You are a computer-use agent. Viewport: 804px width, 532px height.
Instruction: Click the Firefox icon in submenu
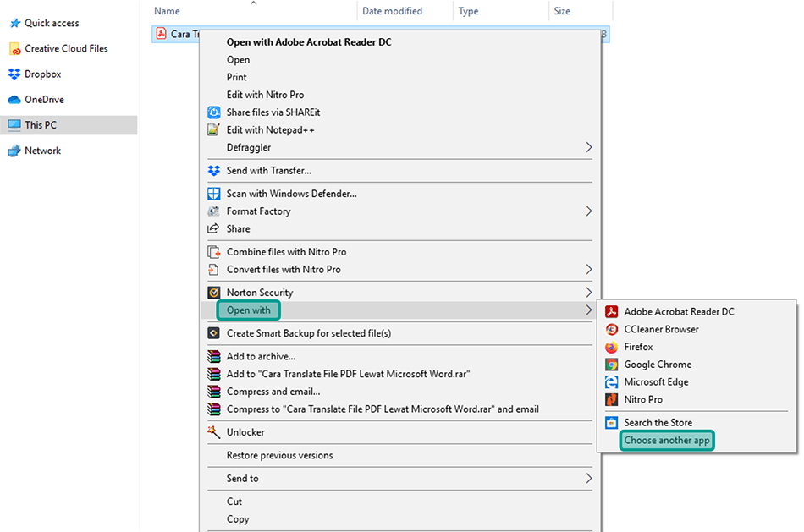pyautogui.click(x=611, y=347)
